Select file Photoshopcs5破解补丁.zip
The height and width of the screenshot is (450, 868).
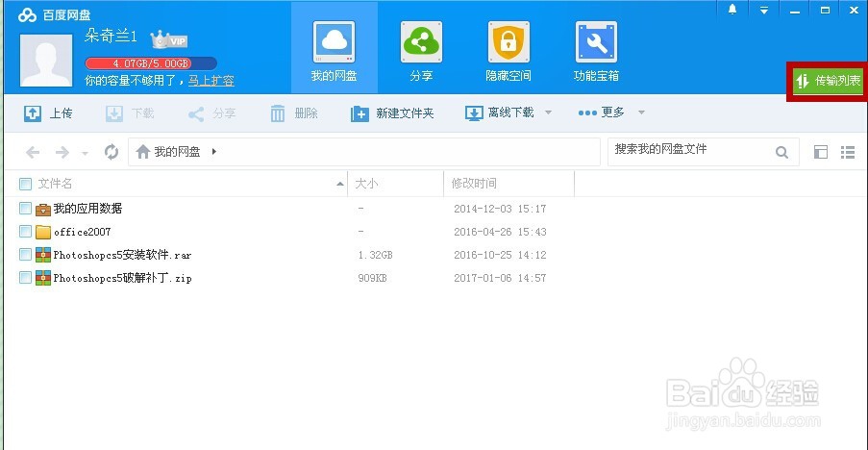[122, 278]
